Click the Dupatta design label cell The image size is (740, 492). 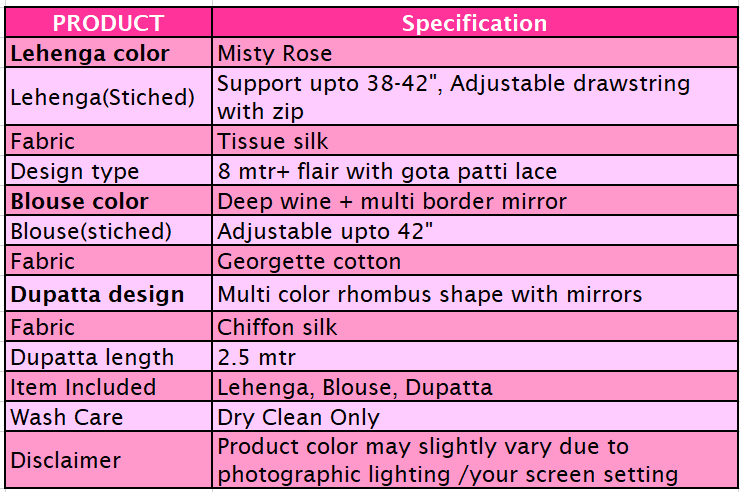pos(109,293)
